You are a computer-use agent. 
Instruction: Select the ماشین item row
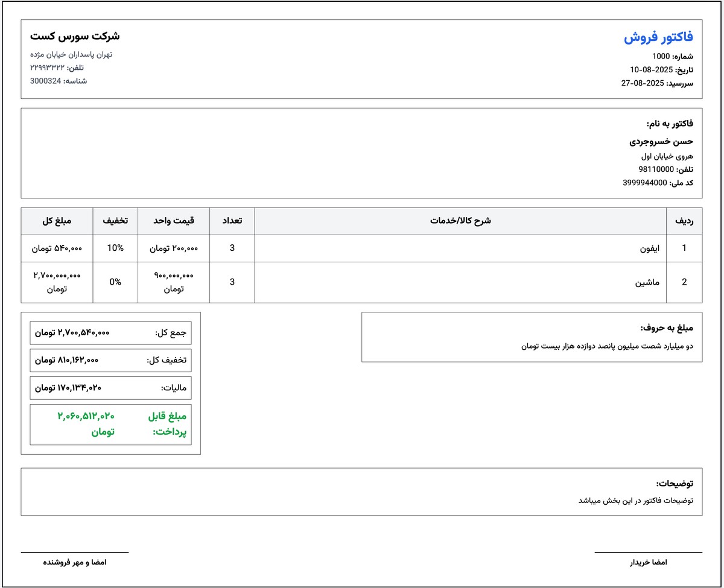point(648,282)
